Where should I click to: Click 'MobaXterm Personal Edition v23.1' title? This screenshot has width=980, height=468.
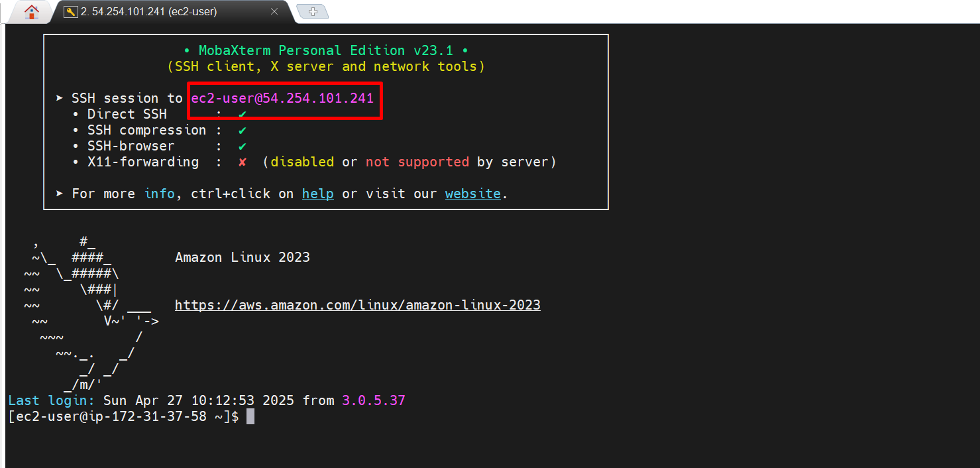click(x=326, y=50)
